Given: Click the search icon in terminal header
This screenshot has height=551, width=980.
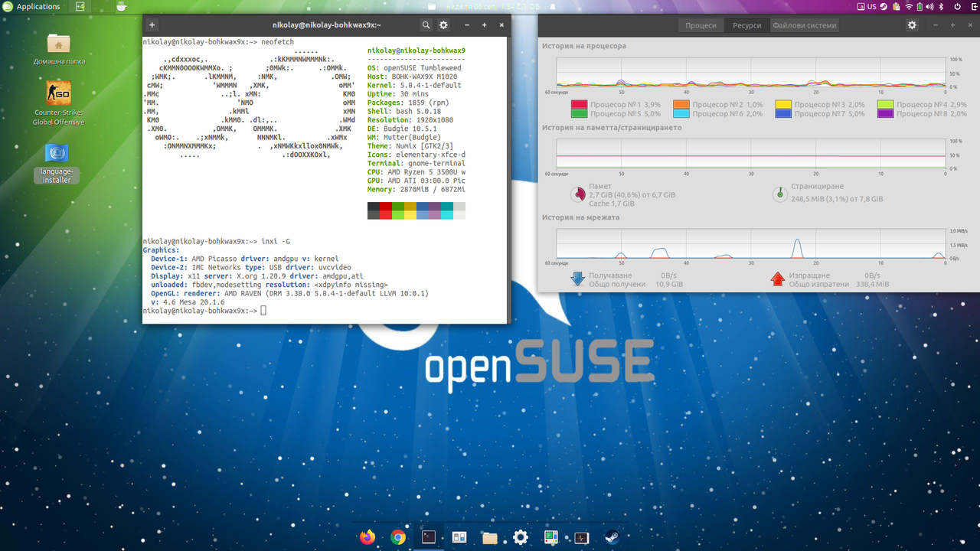Looking at the screenshot, I should coord(426,25).
